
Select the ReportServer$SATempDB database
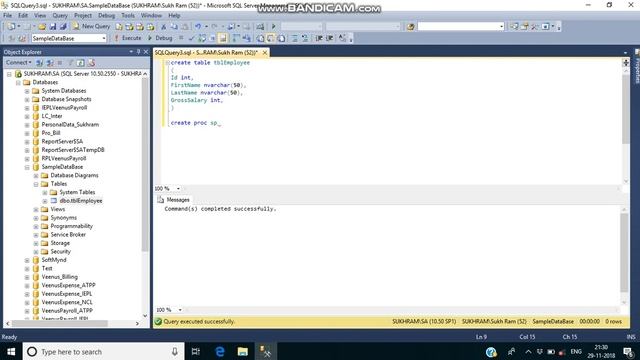point(73,150)
